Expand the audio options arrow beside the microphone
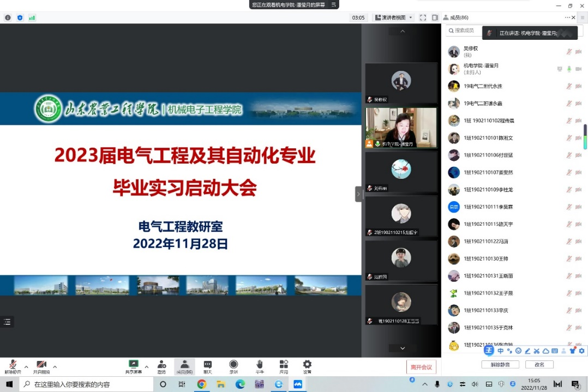The width and height of the screenshot is (588, 392). coord(26,366)
